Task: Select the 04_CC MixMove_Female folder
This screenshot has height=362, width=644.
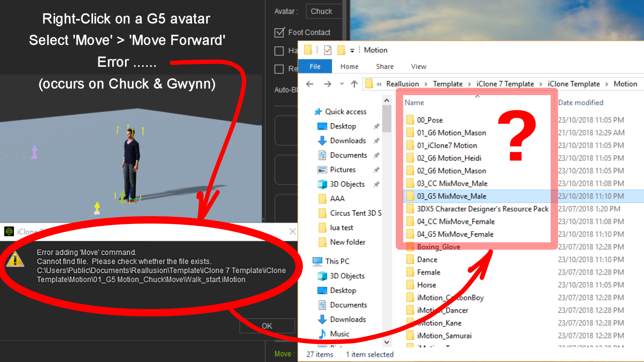Action: [x=455, y=222]
